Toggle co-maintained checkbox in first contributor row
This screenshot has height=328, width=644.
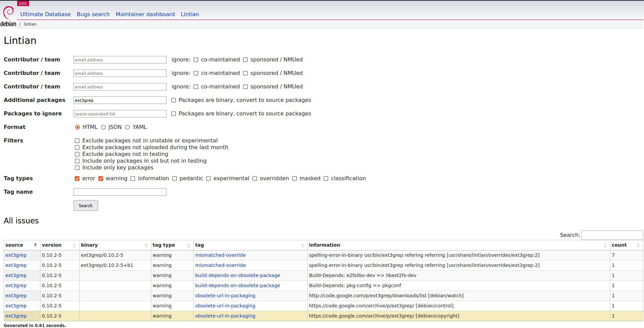point(196,60)
